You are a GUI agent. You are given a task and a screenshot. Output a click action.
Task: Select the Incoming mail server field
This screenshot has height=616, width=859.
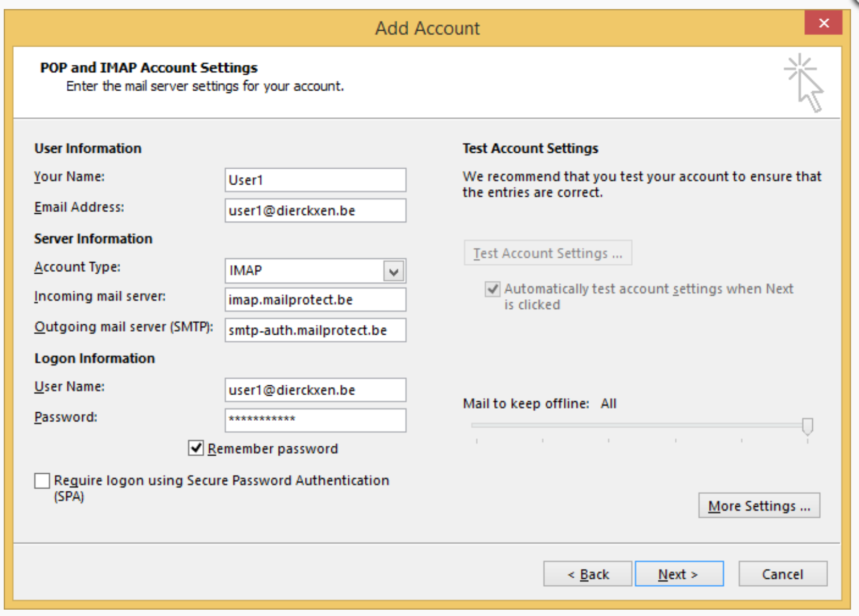click(x=315, y=299)
